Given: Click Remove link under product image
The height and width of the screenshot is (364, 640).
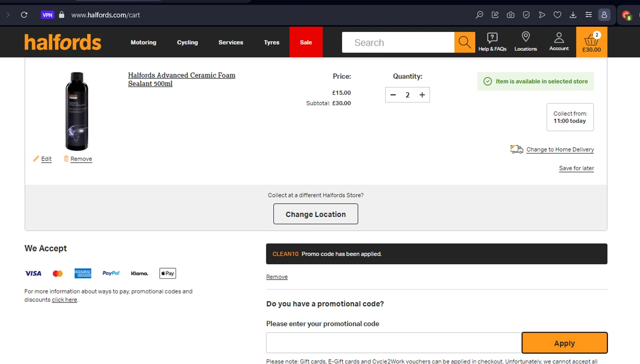Looking at the screenshot, I should 81,159.
